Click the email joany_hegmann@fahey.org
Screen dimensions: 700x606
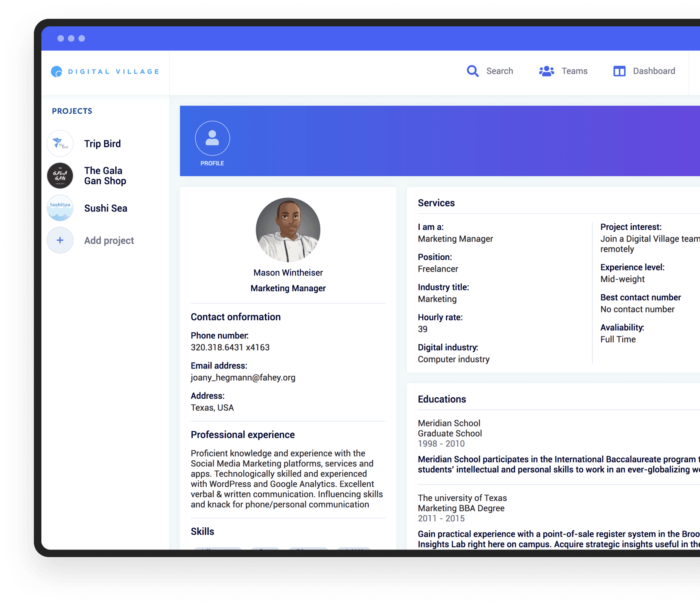click(243, 378)
